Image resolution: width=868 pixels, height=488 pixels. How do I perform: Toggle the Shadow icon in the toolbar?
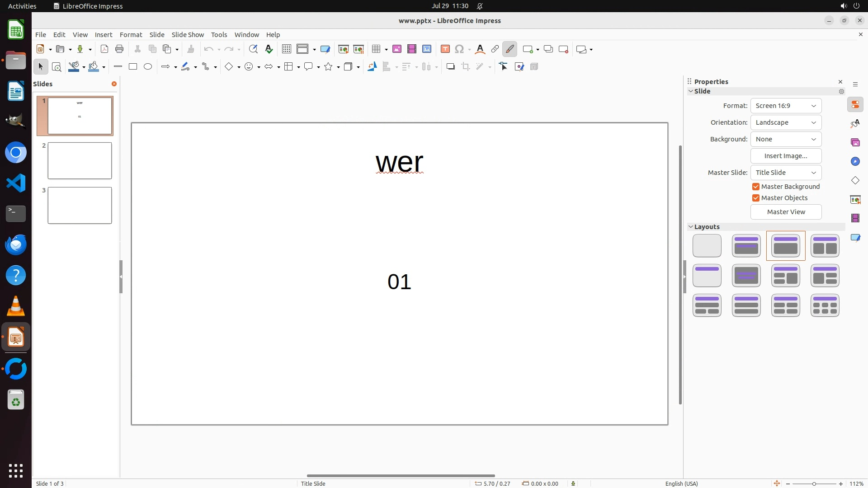click(x=450, y=67)
